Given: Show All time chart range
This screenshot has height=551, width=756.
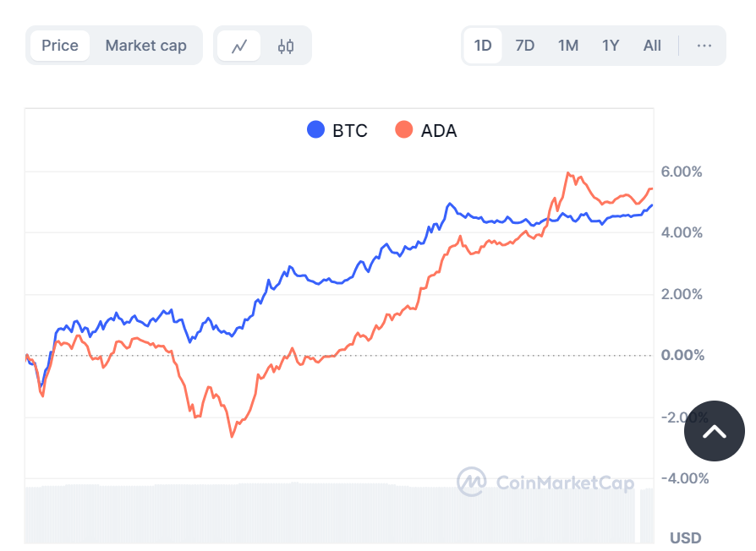Looking at the screenshot, I should point(652,46).
